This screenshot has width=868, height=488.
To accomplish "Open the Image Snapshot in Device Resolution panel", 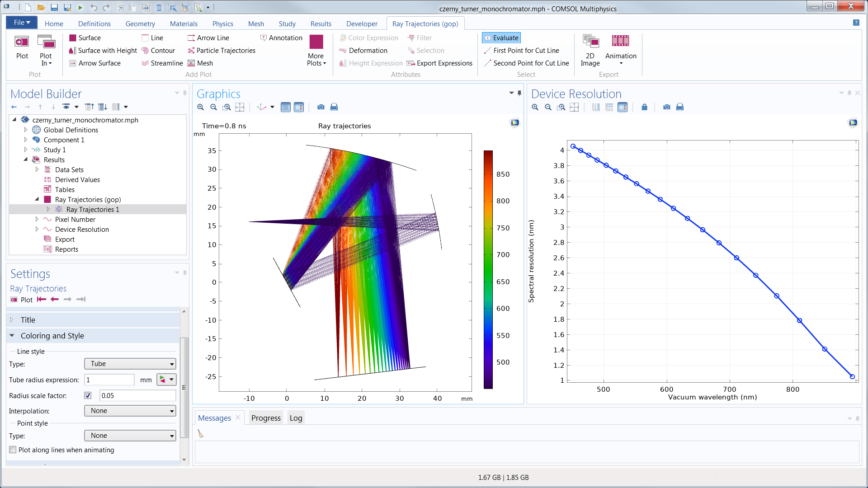I will [666, 107].
